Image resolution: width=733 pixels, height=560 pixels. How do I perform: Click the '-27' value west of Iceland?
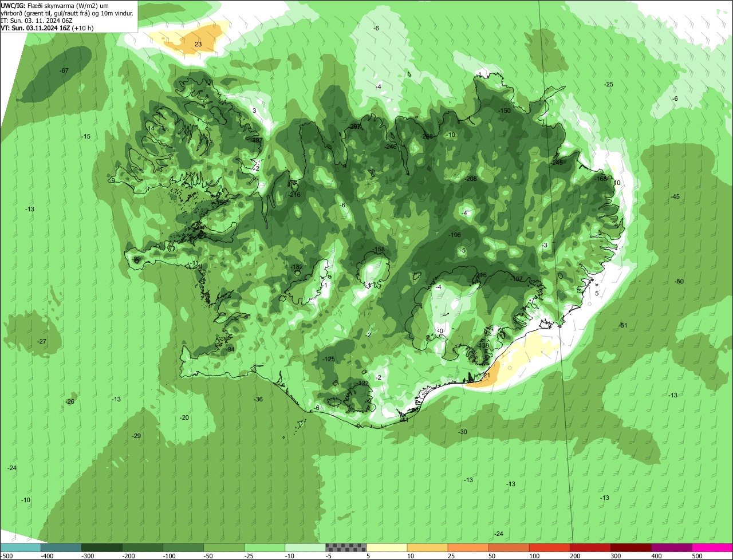[42, 341]
